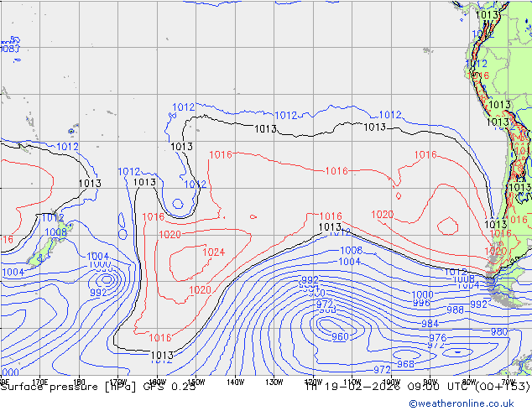
Task: Click the blue 988 isobar label
Action: point(455,310)
